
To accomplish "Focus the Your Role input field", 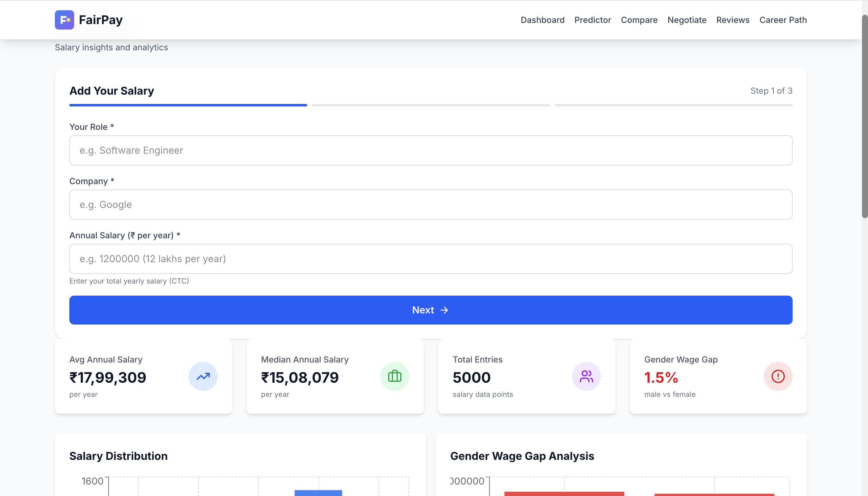I will [x=431, y=150].
